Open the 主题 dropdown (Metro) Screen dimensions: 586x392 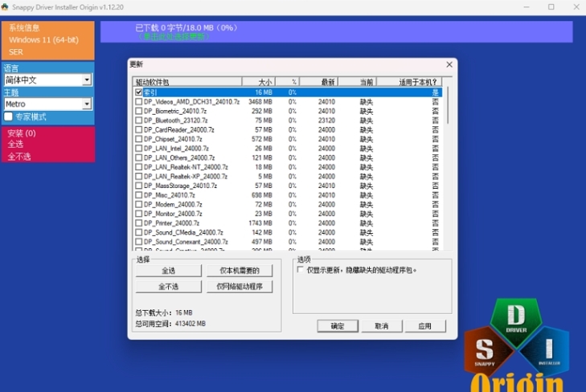point(48,104)
